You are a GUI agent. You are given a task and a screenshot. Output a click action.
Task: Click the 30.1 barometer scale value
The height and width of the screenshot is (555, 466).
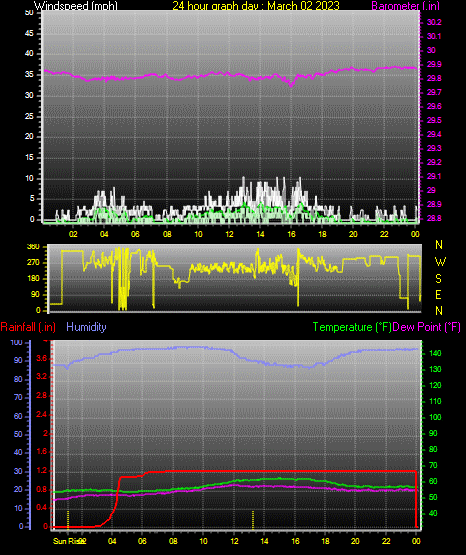(434, 36)
